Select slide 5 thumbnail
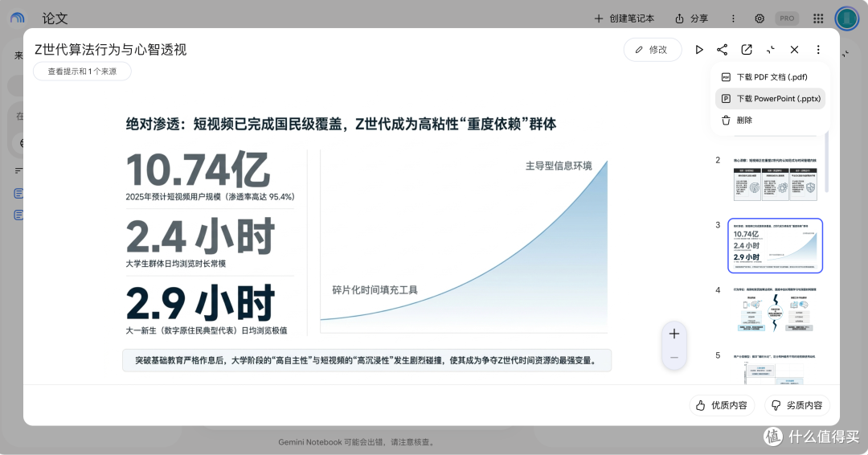The width and height of the screenshot is (868, 455). point(775,368)
